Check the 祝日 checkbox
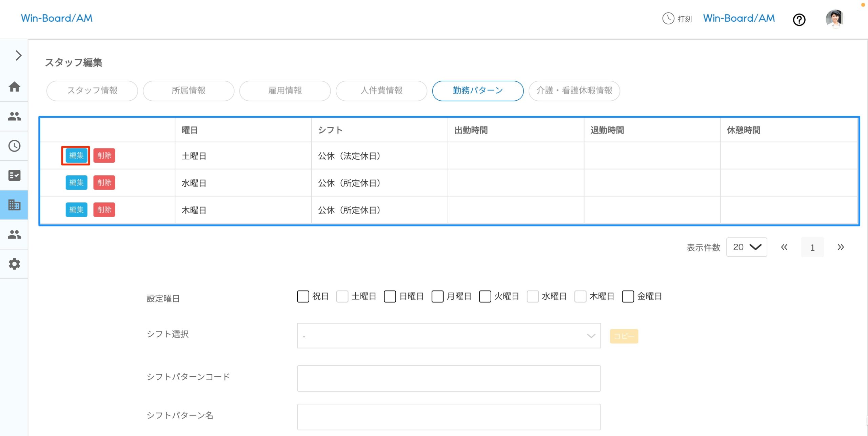The image size is (868, 436). [303, 296]
